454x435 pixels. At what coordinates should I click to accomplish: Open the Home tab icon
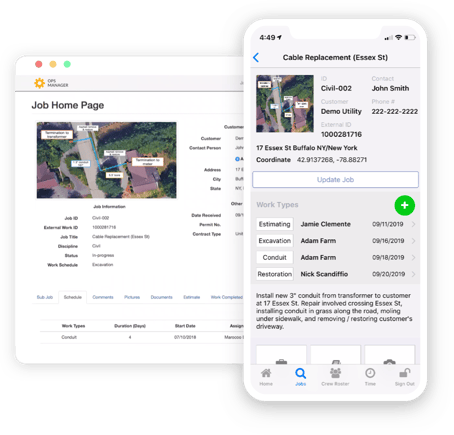(266, 373)
